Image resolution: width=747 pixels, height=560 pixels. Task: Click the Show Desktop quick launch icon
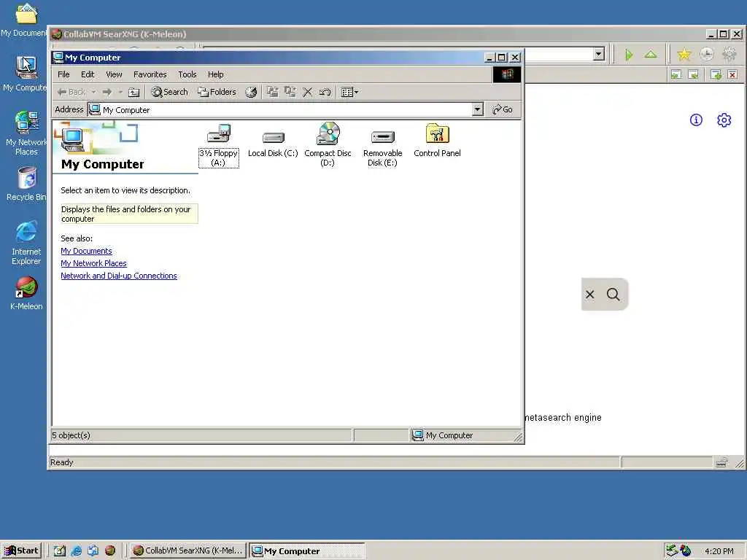59,551
